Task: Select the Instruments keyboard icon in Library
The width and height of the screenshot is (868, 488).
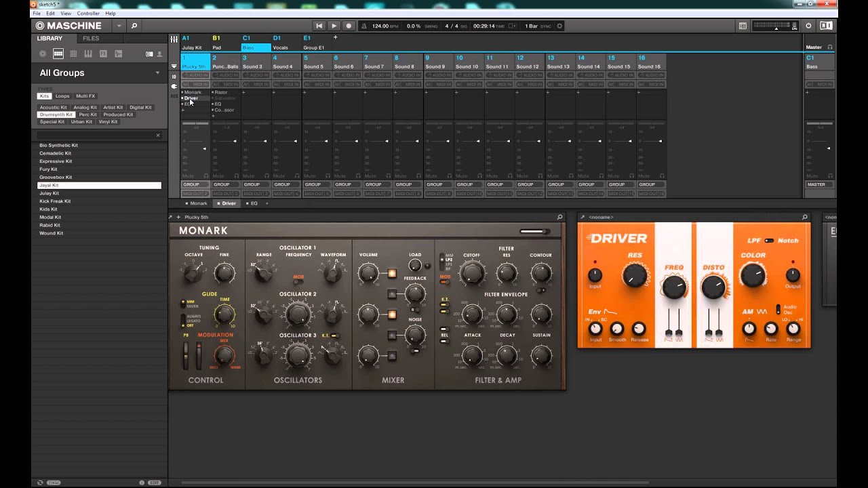Action: click(x=88, y=54)
